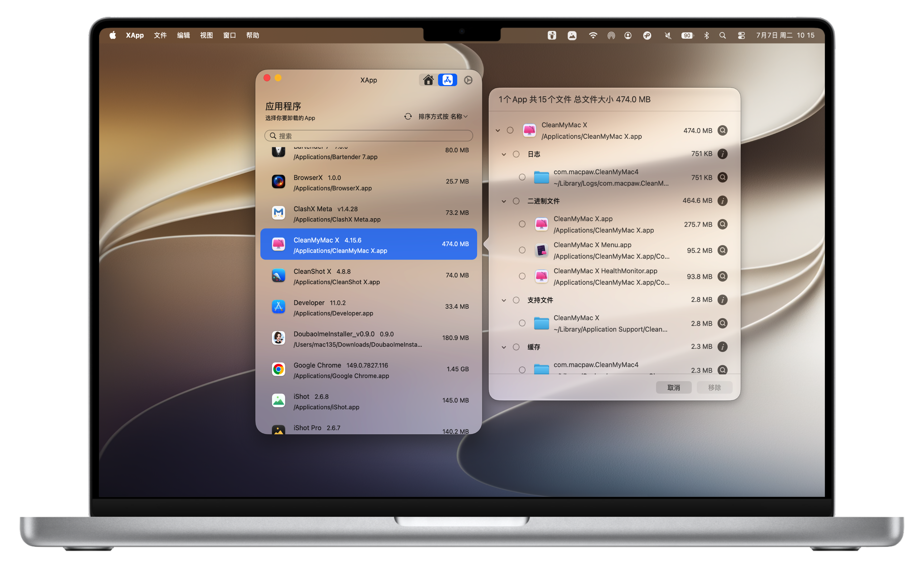Viewport: 924px width, 567px height.
Task: Collapse the 支持文件 group
Action: tap(504, 300)
